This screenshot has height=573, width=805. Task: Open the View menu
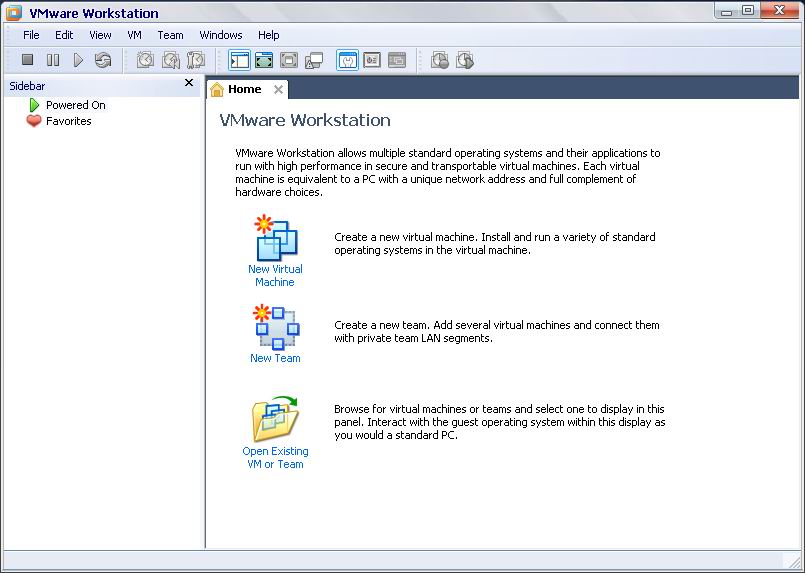point(100,35)
